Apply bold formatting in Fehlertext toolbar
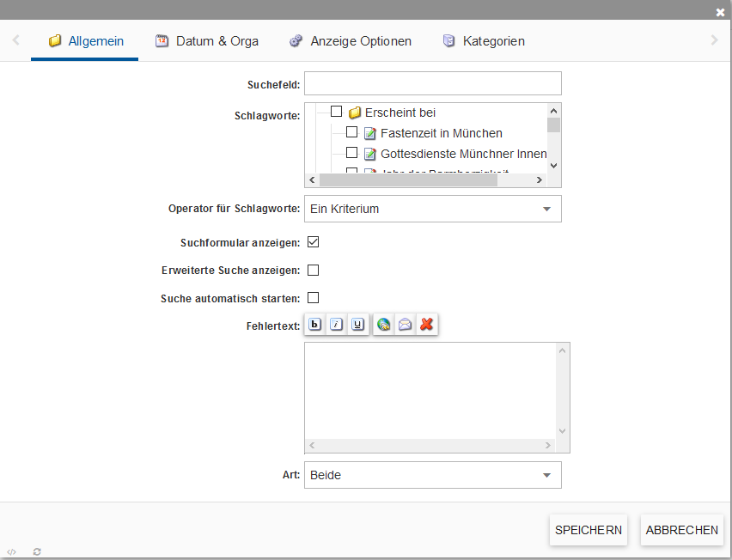 (x=315, y=325)
